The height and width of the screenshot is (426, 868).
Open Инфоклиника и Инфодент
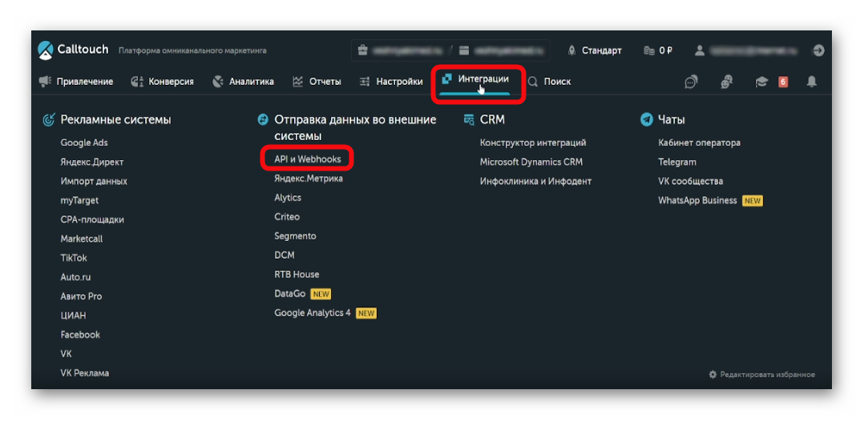[536, 181]
